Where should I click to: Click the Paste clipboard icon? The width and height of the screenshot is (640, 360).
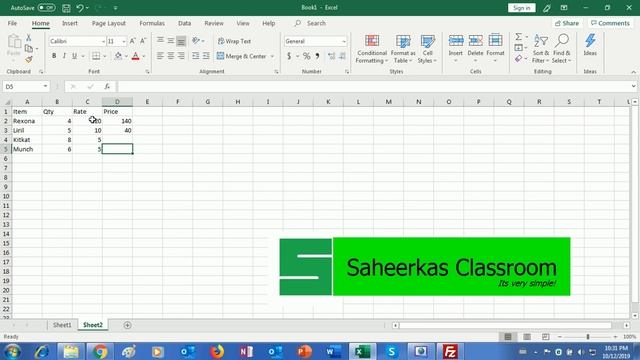(14, 42)
